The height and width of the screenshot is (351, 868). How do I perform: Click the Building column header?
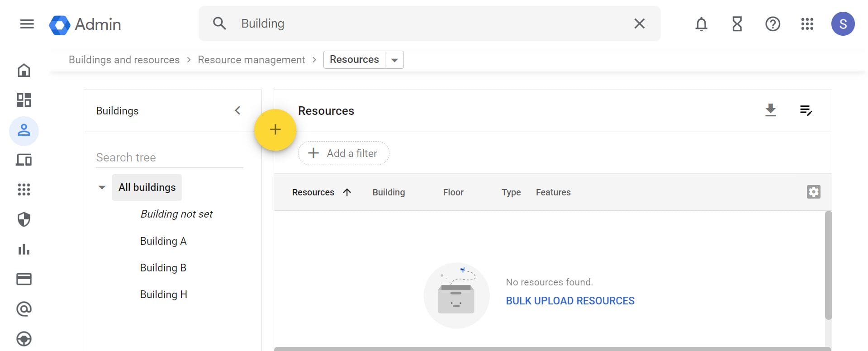point(389,192)
